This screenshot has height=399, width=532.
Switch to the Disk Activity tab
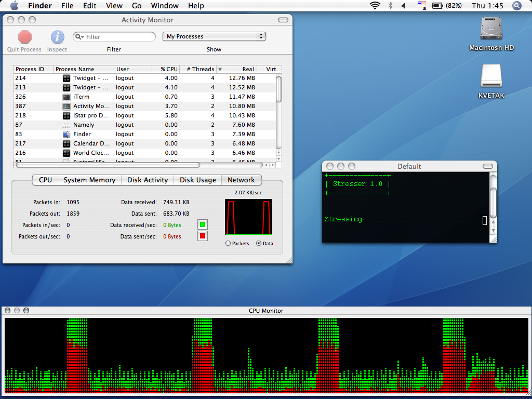coord(148,180)
